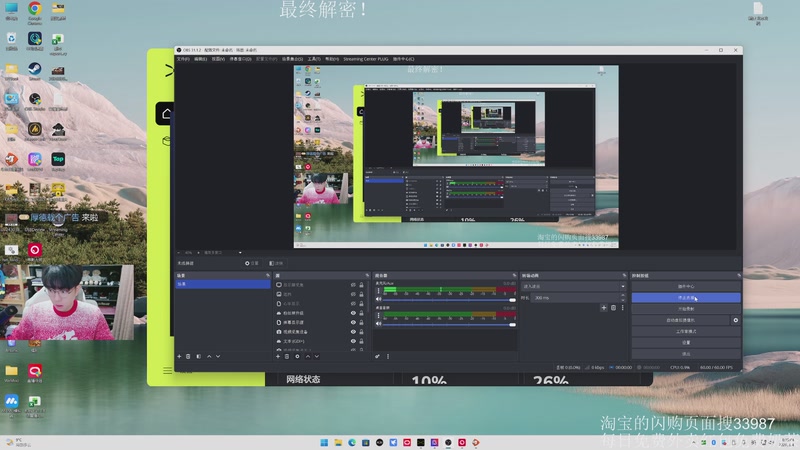The width and height of the screenshot is (800, 450).
Task: Mute the first mixer channel speaker
Action: click(x=379, y=299)
